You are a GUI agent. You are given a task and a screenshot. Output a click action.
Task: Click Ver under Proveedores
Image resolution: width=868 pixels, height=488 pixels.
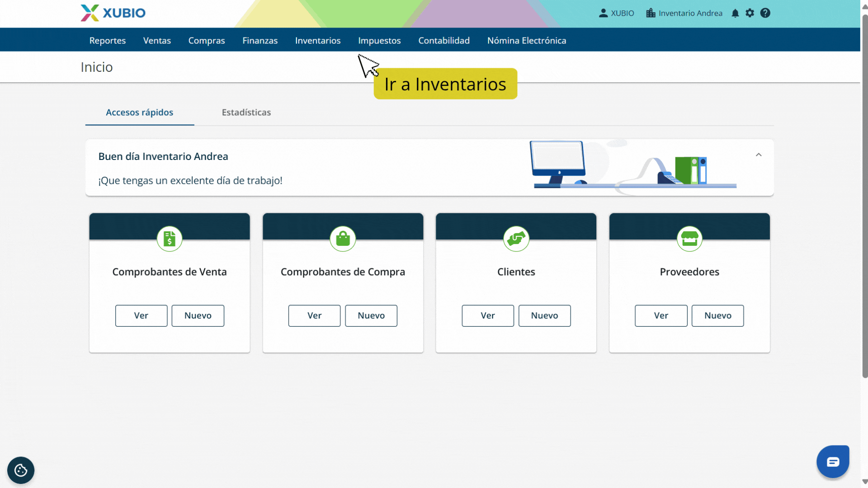[x=661, y=315]
